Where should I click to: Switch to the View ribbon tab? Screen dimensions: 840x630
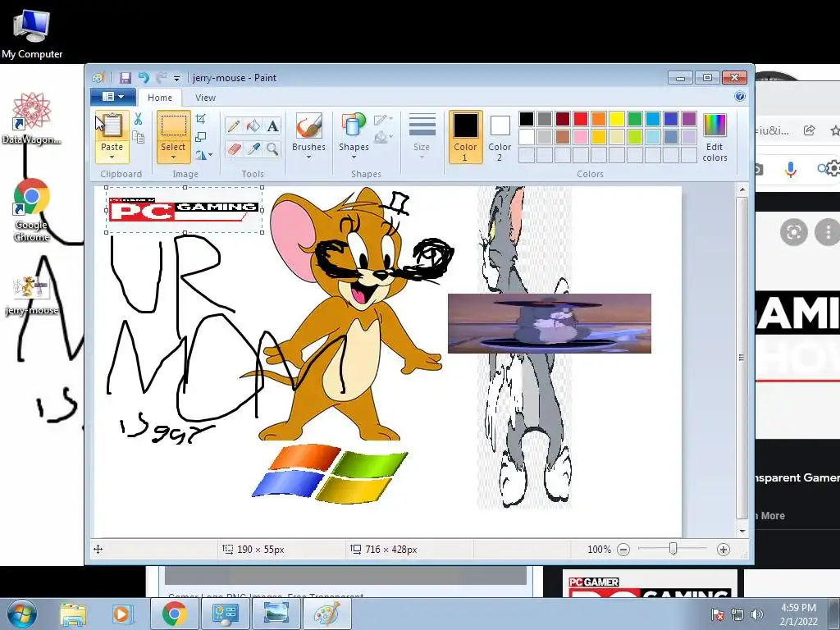coord(205,98)
